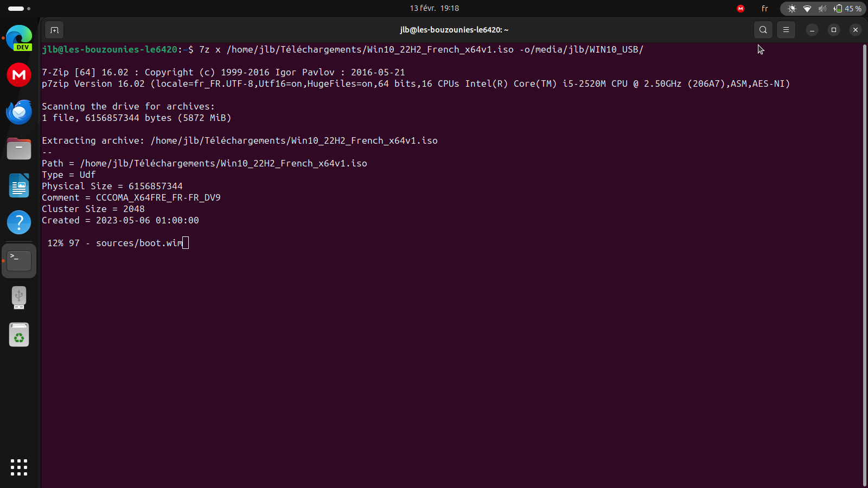The height and width of the screenshot is (488, 868).
Task: Click the p7zip Version 16.02 line
Action: point(416,84)
